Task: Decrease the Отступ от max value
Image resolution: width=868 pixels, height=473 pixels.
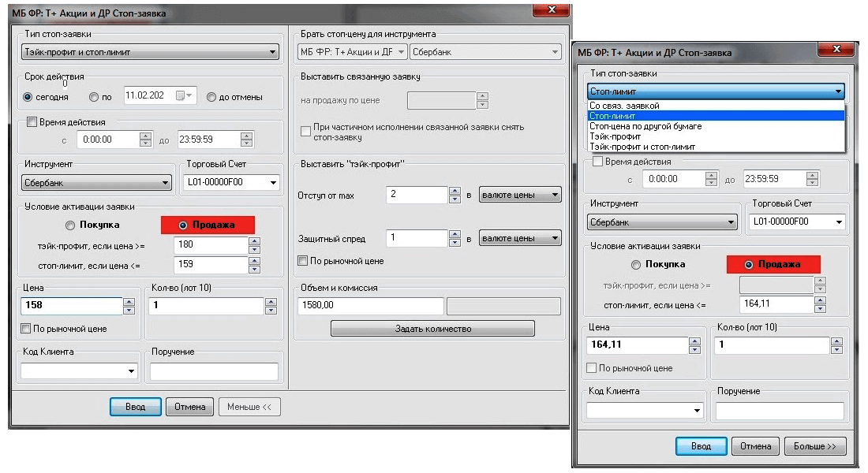Action: (x=455, y=199)
